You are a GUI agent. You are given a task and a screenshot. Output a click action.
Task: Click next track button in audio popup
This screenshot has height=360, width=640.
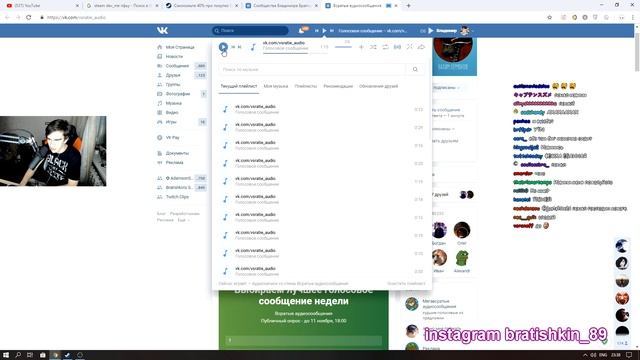(240, 47)
